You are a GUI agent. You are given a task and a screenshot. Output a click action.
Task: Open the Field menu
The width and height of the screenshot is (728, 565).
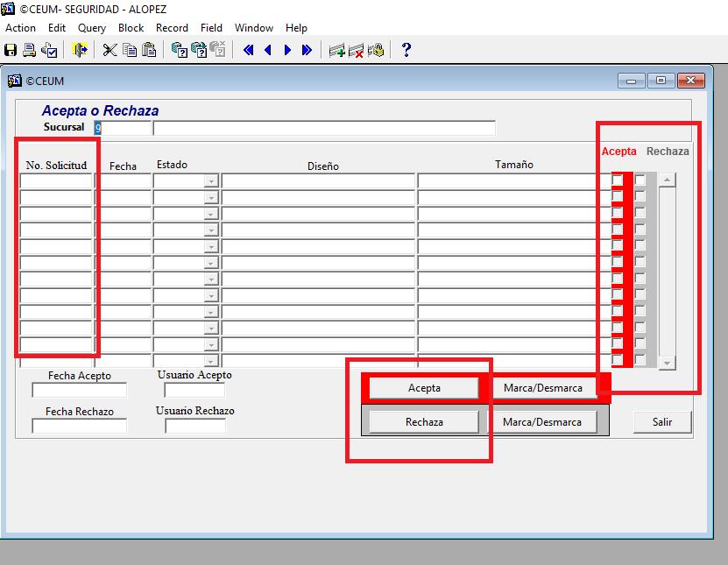[x=211, y=28]
